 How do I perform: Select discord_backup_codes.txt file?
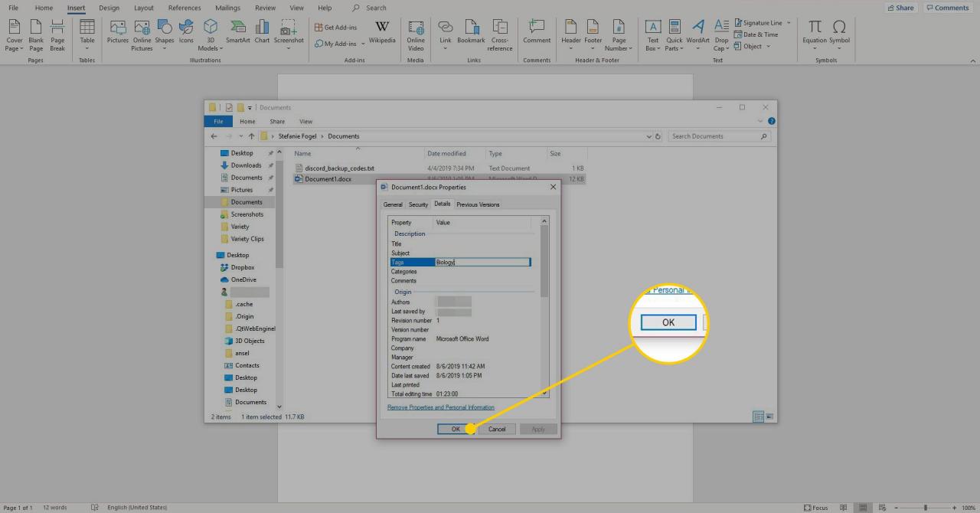pyautogui.click(x=339, y=168)
